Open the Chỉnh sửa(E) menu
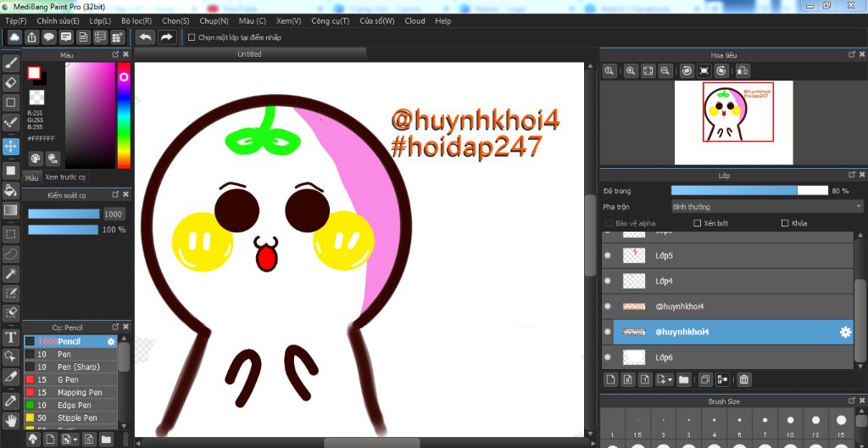The width and height of the screenshot is (868, 448). pyautogui.click(x=58, y=21)
